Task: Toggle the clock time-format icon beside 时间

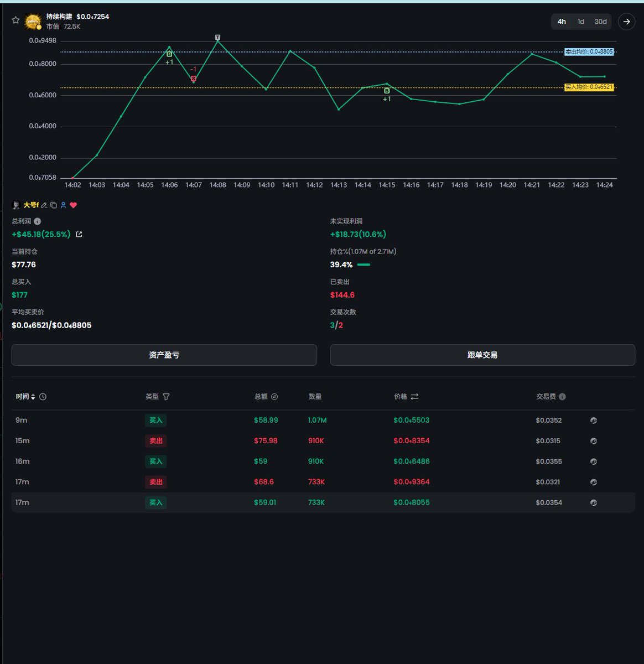Action: 43,397
